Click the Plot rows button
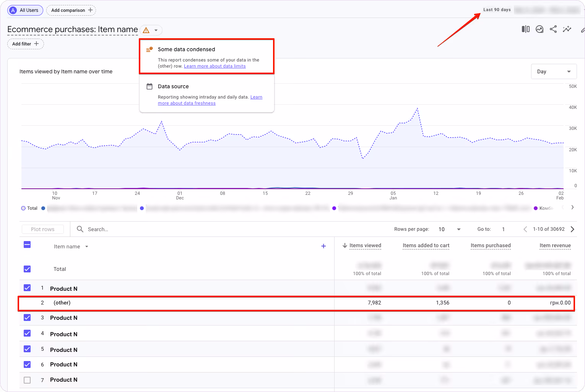 [x=43, y=229]
